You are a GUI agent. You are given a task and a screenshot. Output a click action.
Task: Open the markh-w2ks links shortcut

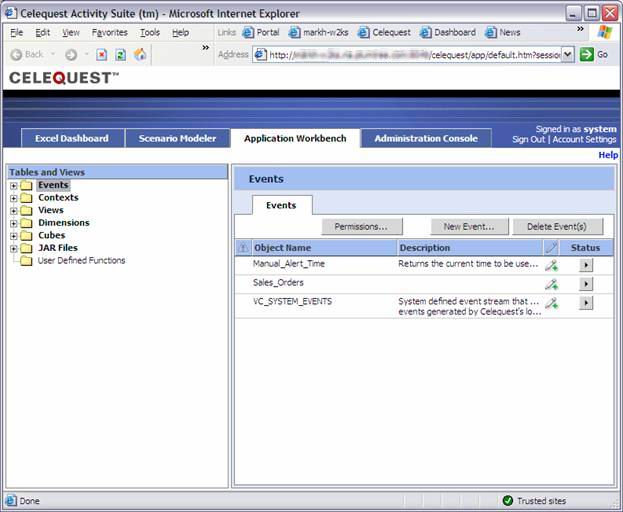coord(319,33)
